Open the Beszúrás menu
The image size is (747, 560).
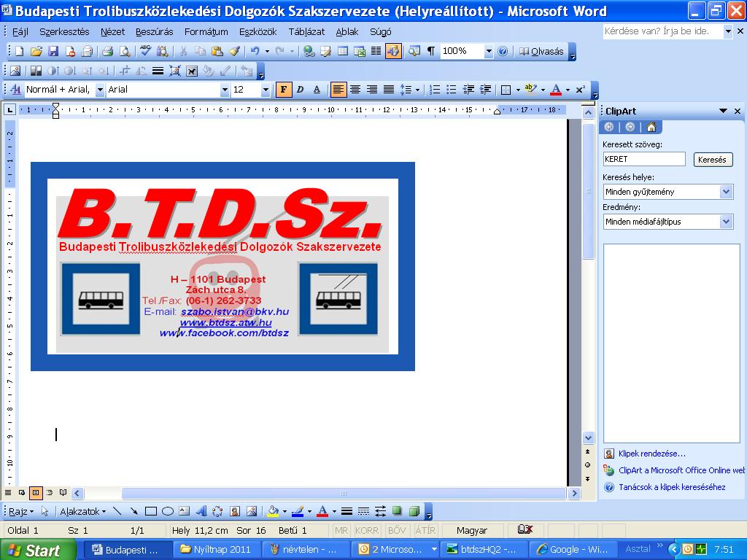coord(155,32)
